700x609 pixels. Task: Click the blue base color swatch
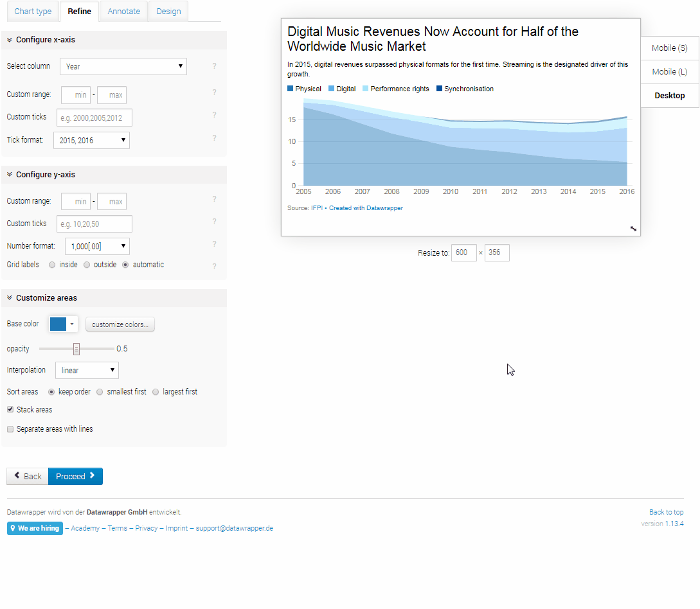click(x=58, y=324)
